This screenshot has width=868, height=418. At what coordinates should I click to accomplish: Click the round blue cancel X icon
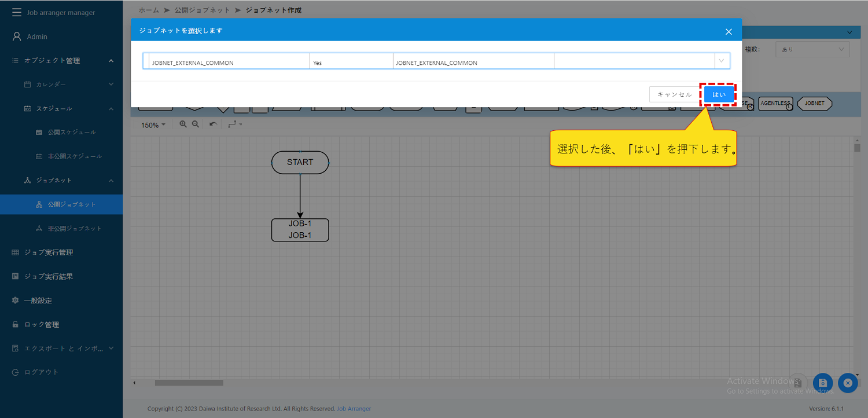pyautogui.click(x=847, y=383)
